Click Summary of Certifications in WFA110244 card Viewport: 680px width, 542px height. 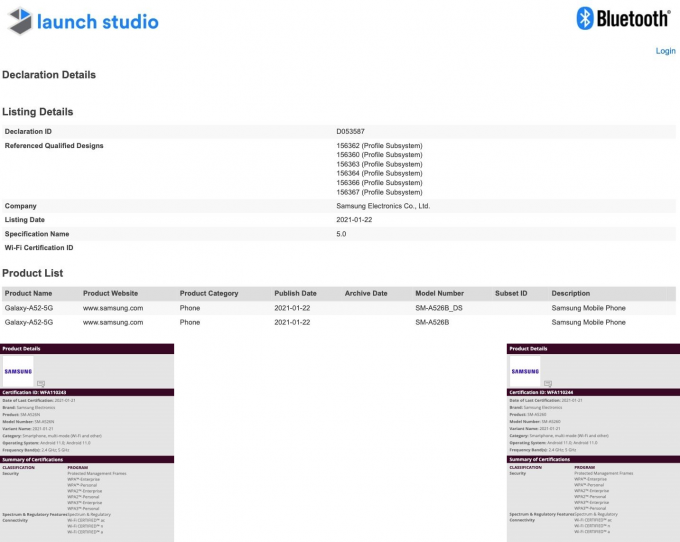pyautogui.click(x=593, y=460)
